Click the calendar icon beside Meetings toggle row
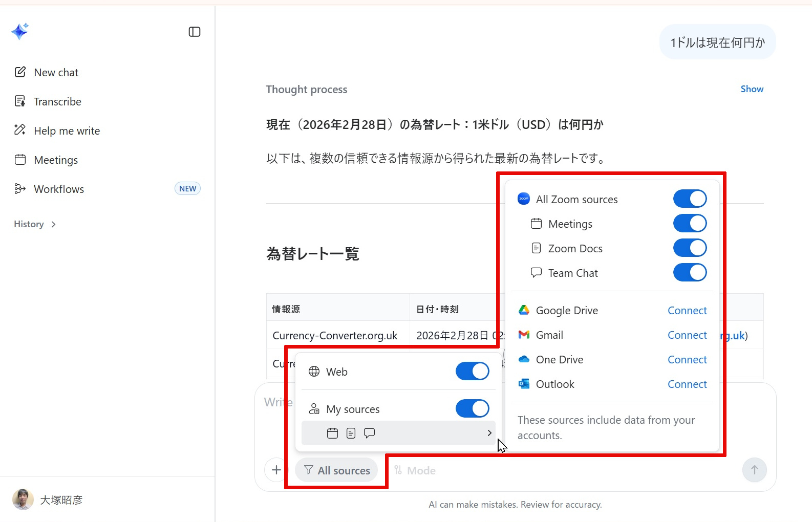This screenshot has height=522, width=812. click(536, 224)
